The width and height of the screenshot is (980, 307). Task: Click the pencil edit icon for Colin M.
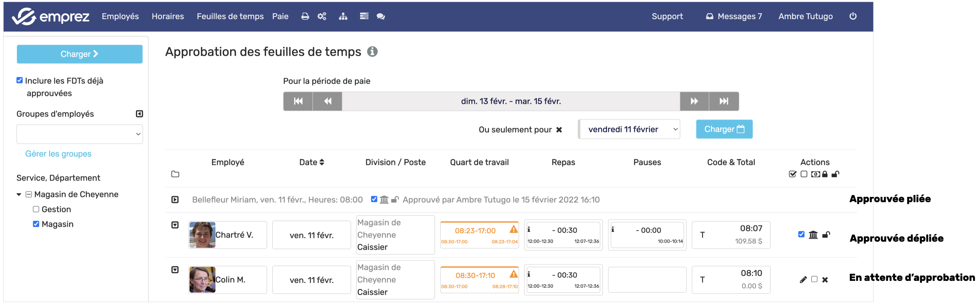coord(803,280)
